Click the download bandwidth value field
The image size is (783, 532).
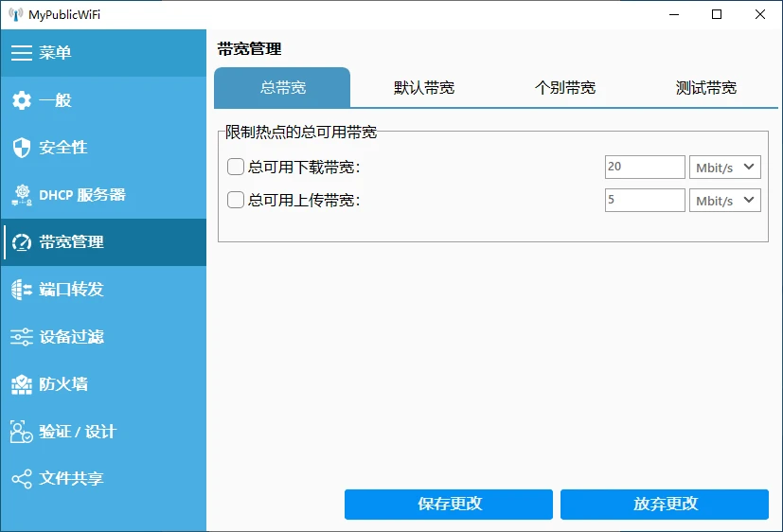pyautogui.click(x=644, y=168)
